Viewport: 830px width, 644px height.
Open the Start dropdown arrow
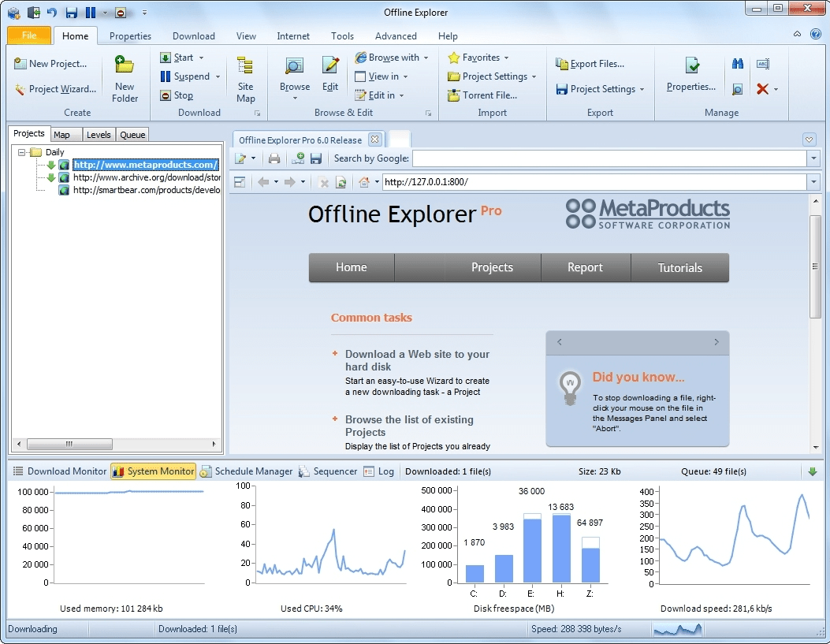[201, 58]
